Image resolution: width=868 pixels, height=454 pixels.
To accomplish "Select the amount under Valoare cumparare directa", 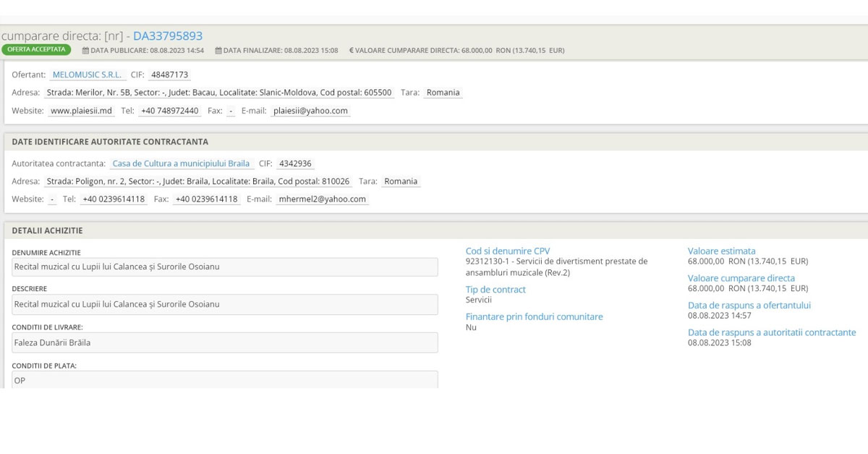I will click(748, 288).
